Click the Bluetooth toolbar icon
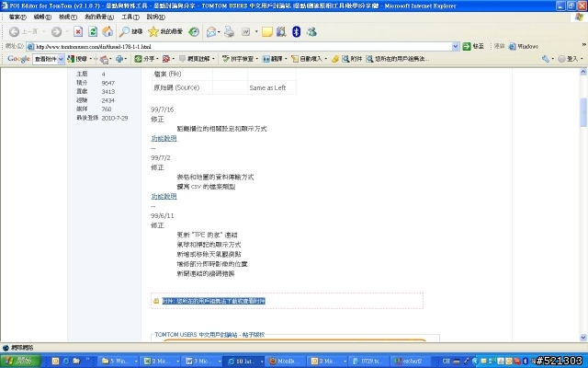Screen dimensions: 588x368 coord(296,32)
